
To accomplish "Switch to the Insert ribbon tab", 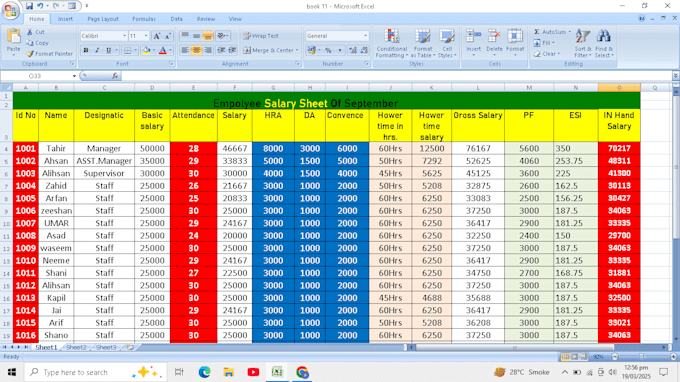I will click(65, 19).
